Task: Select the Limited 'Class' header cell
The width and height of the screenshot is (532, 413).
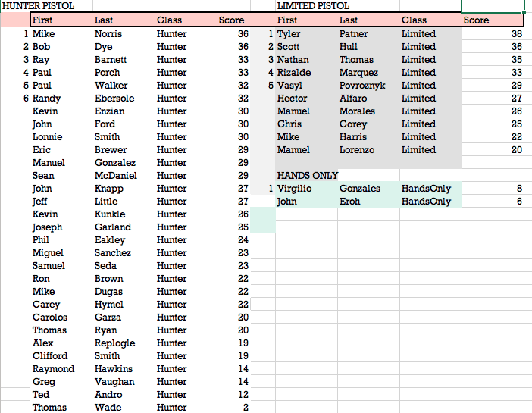Action: 430,20
